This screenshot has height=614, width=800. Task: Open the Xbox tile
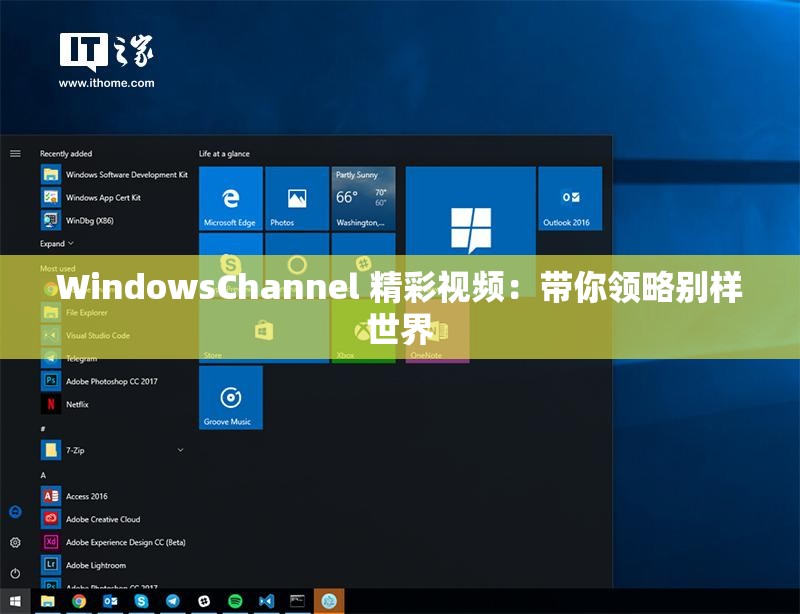[x=363, y=331]
